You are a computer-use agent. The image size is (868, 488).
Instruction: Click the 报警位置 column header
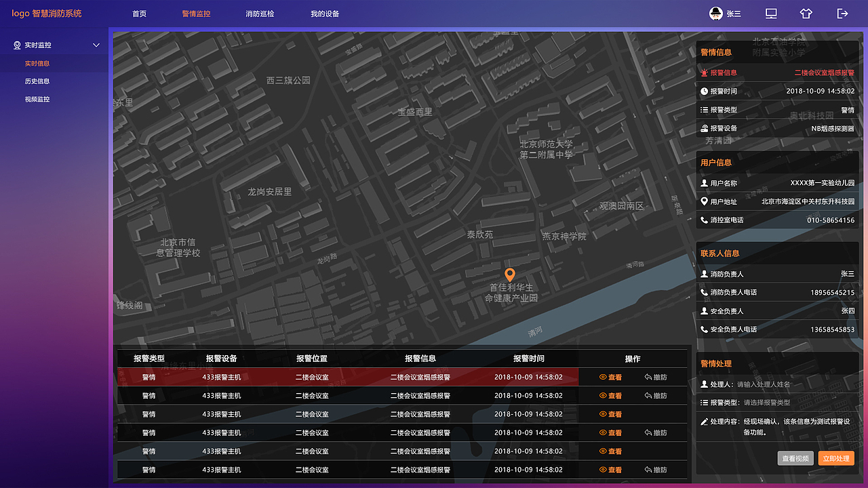(x=312, y=359)
